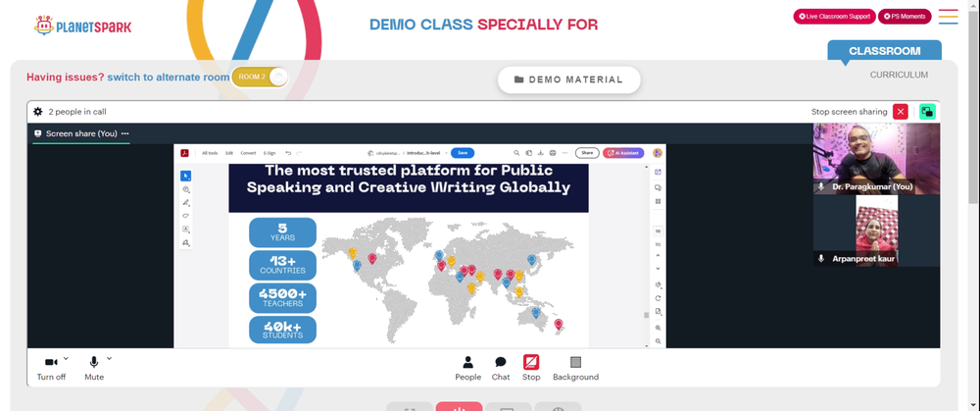The width and height of the screenshot is (980, 411).
Task: Stop screen share from bottom toolbar
Action: 531,369
